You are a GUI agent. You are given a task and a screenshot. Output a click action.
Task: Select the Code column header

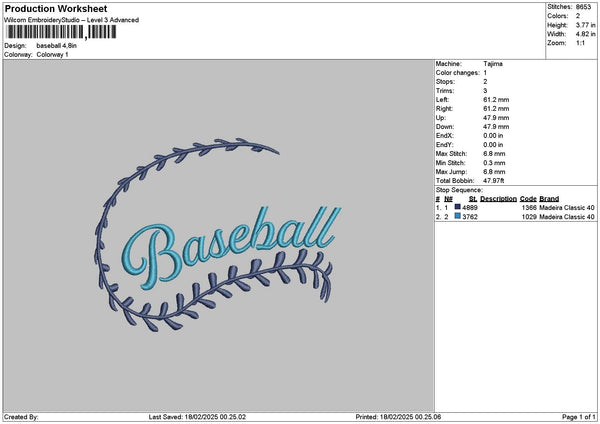pyautogui.click(x=528, y=198)
